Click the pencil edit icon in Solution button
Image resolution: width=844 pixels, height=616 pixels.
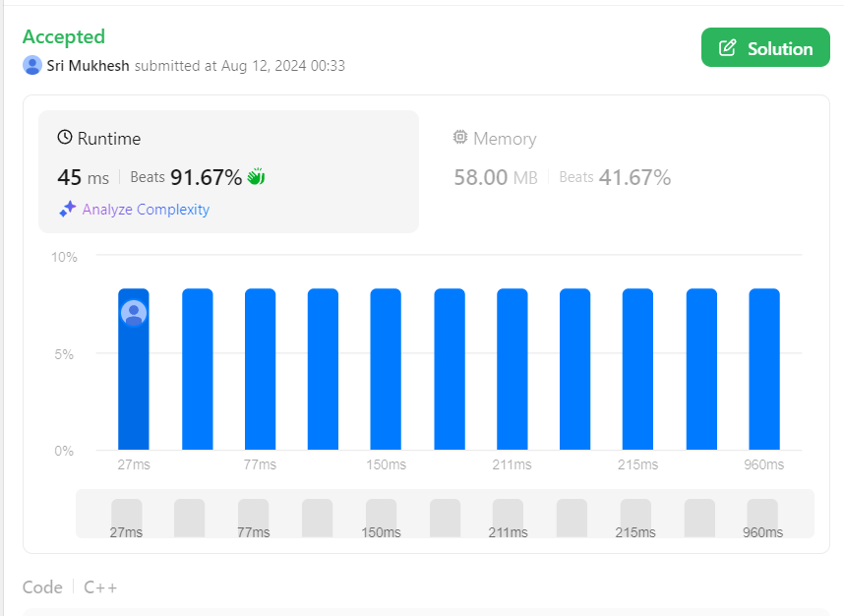point(728,48)
